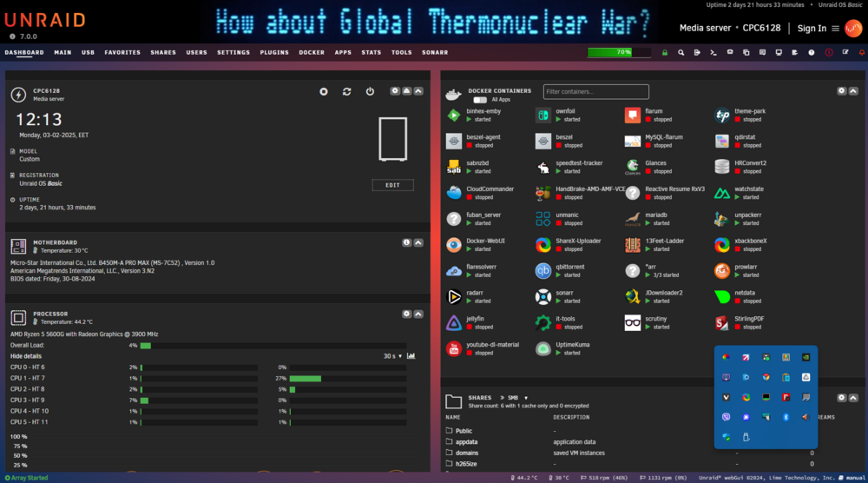The image size is (868, 483).
Task: Click the motherboard info icon
Action: pyautogui.click(x=407, y=242)
